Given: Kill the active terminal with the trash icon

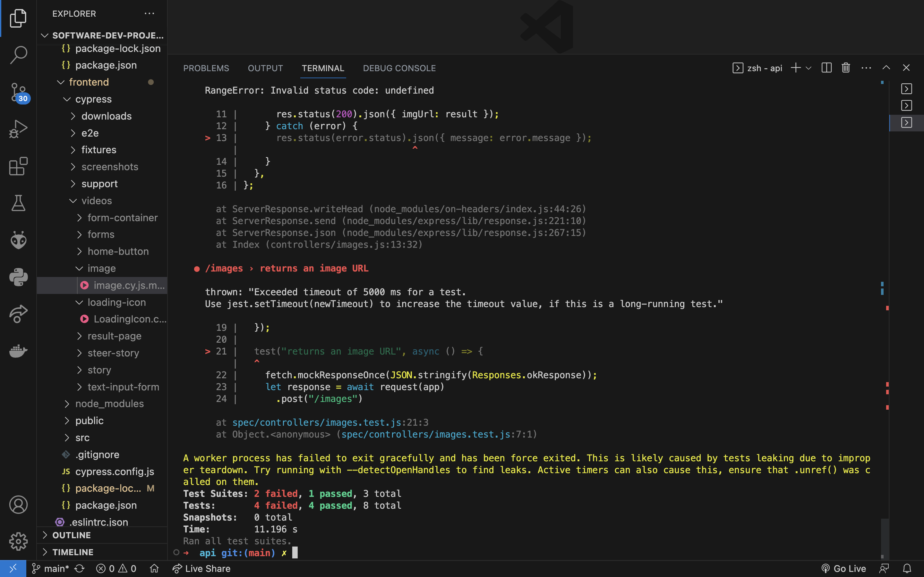Looking at the screenshot, I should tap(845, 68).
